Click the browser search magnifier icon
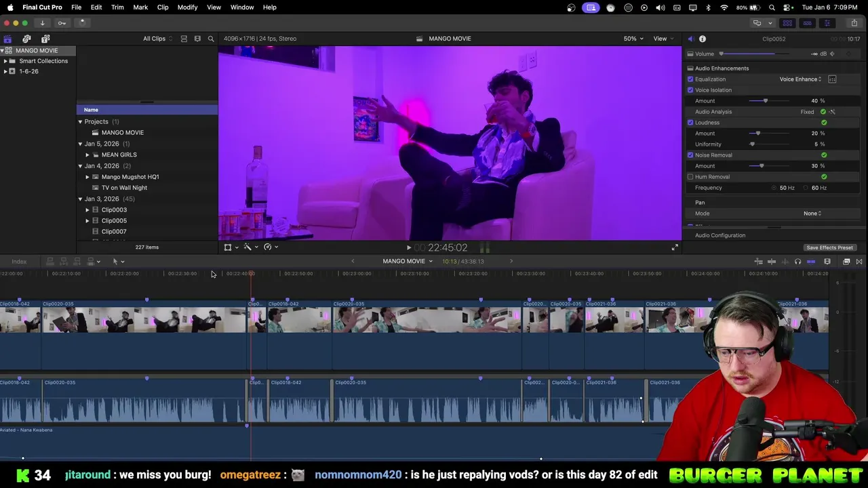The width and height of the screenshot is (868, 488). coord(211,39)
